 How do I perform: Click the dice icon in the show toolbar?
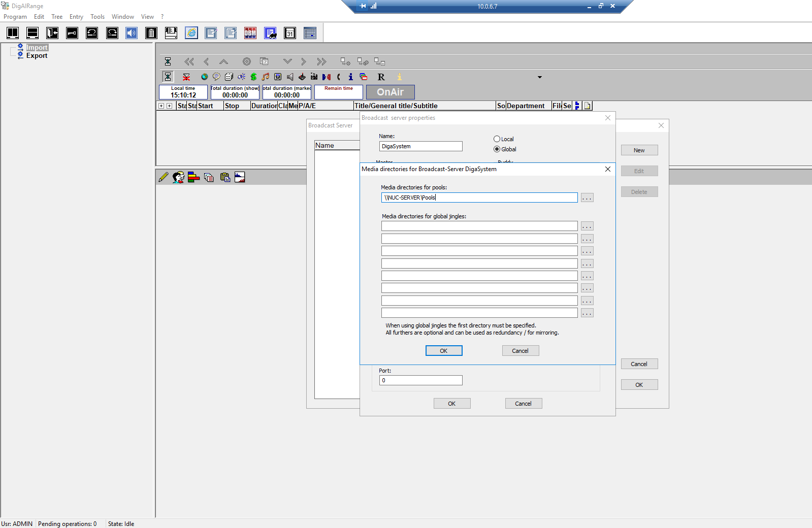coord(229,77)
